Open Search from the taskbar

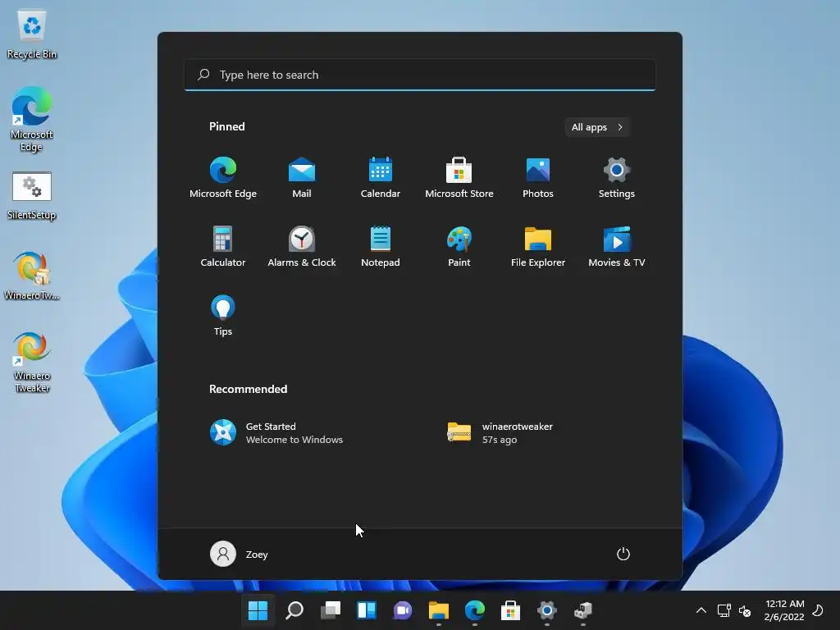tap(294, 610)
